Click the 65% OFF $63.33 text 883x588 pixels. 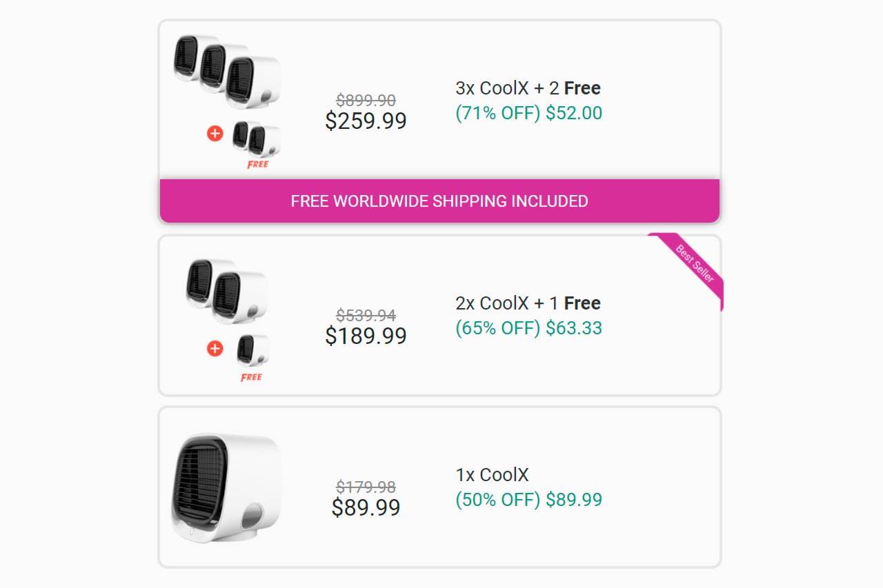[x=528, y=328]
